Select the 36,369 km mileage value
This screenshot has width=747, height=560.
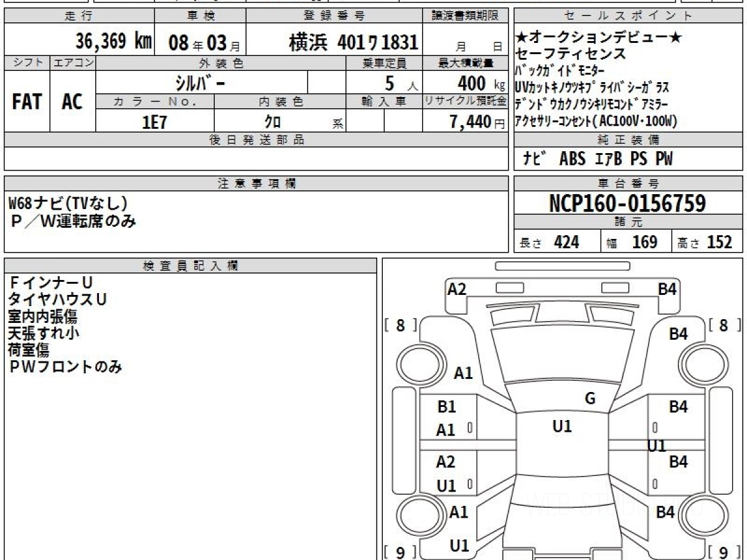114,41
